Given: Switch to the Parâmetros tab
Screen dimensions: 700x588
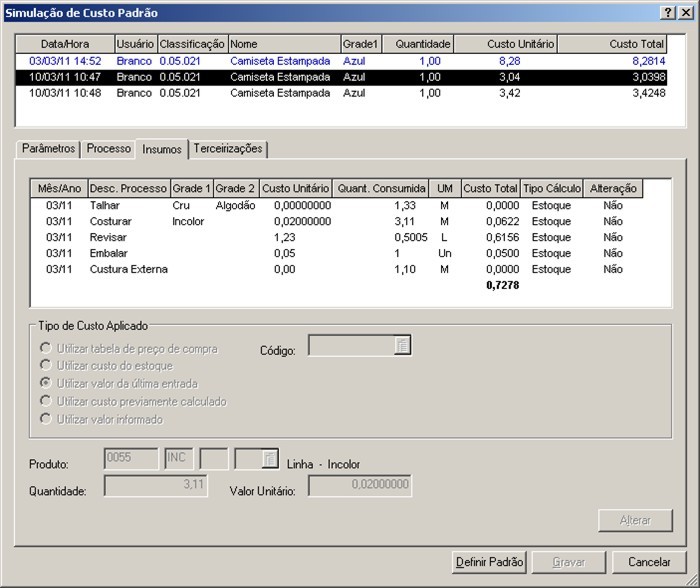Looking at the screenshot, I should (x=49, y=149).
